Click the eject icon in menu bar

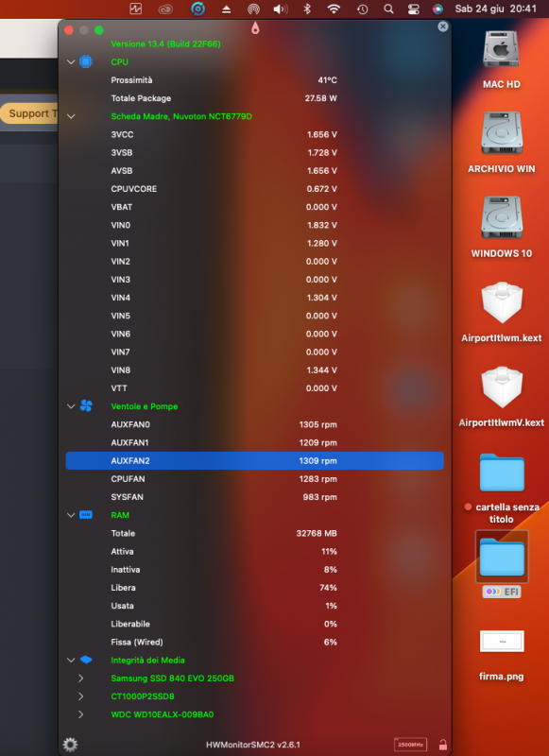click(226, 9)
